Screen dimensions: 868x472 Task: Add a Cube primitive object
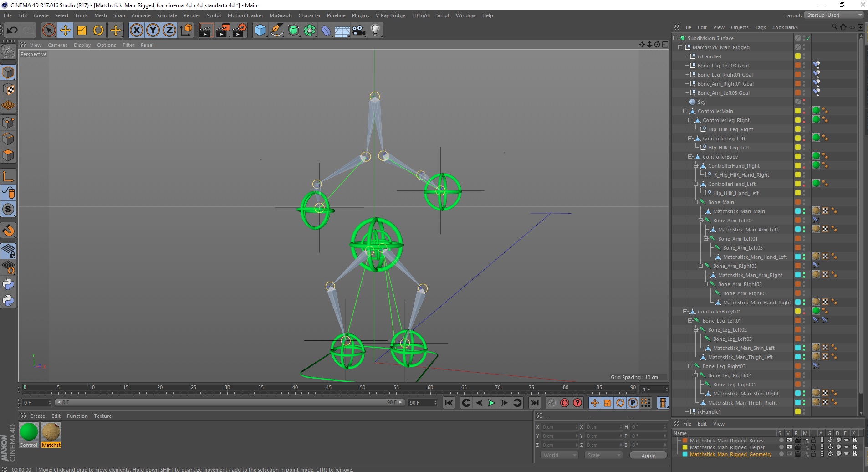pyautogui.click(x=260, y=30)
